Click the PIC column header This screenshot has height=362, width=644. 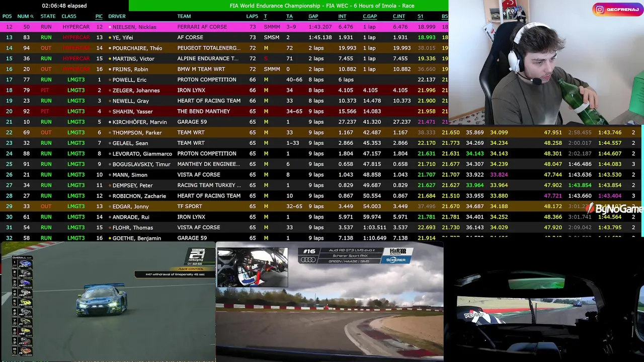tap(99, 17)
